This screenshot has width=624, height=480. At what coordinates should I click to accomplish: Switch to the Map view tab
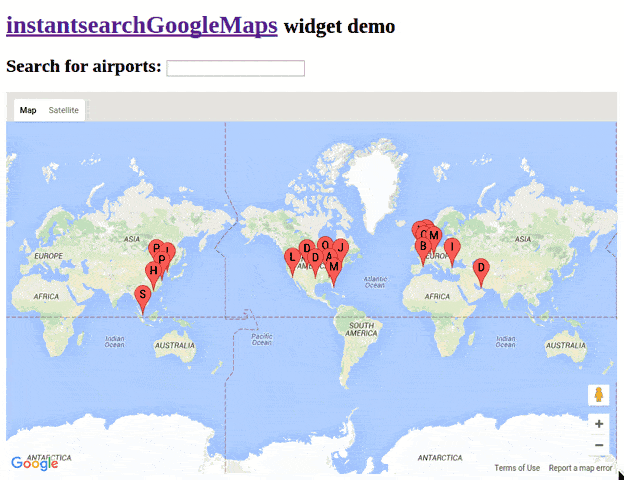[28, 110]
